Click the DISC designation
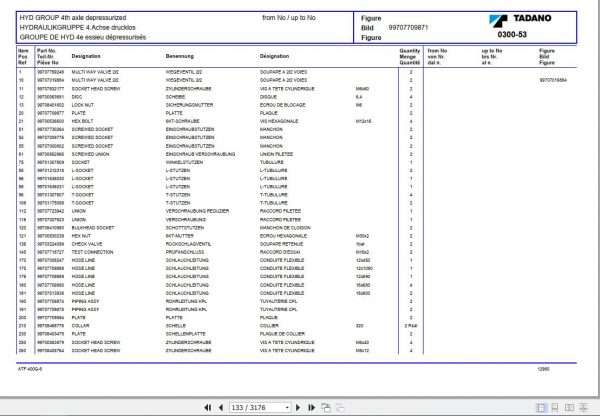The image size is (600, 416). coord(77,97)
